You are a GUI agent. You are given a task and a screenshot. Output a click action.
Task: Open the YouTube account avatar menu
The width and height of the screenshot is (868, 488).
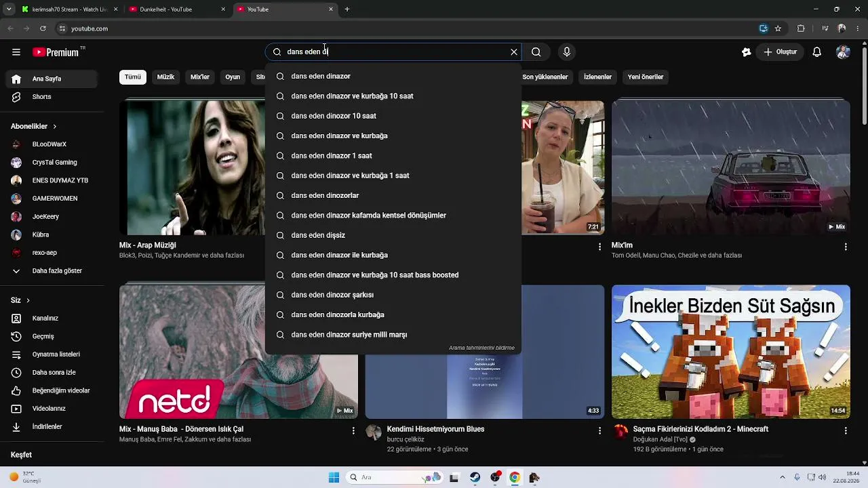[x=844, y=52]
